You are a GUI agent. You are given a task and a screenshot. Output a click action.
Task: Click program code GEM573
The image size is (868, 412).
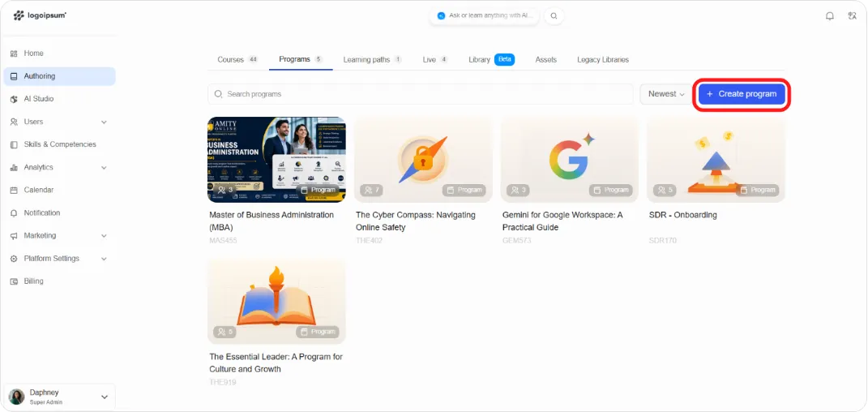[x=516, y=240]
